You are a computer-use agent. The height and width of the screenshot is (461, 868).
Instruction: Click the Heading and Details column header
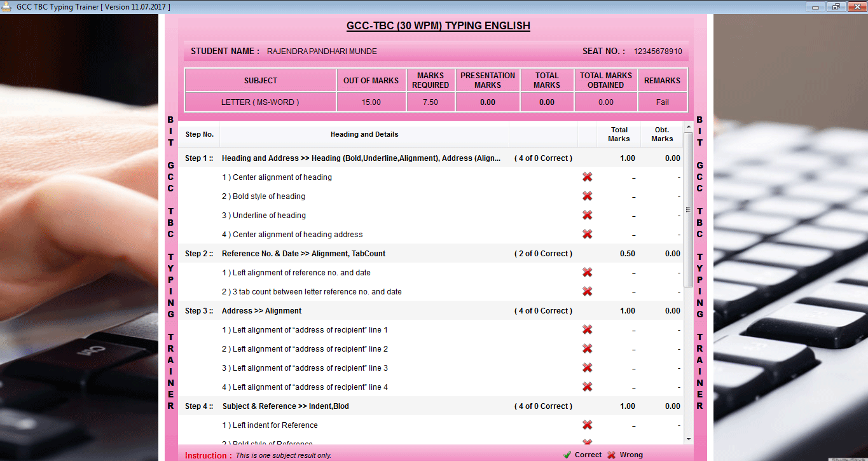click(364, 134)
